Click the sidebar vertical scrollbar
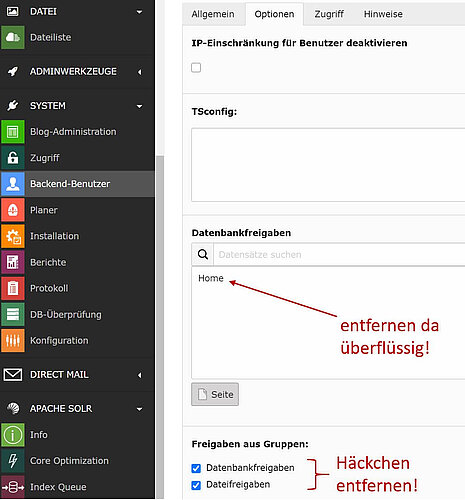This screenshot has height=500, width=465. click(160, 327)
